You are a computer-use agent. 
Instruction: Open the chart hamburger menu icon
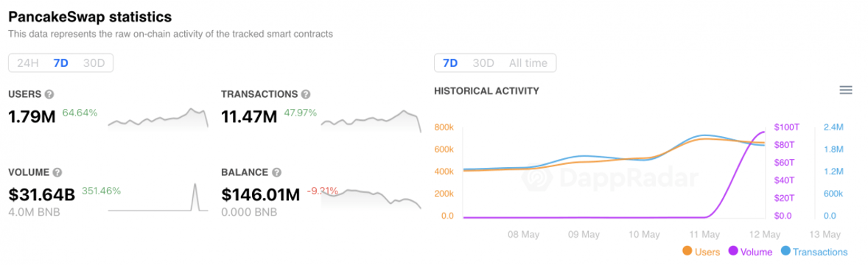[x=846, y=91]
